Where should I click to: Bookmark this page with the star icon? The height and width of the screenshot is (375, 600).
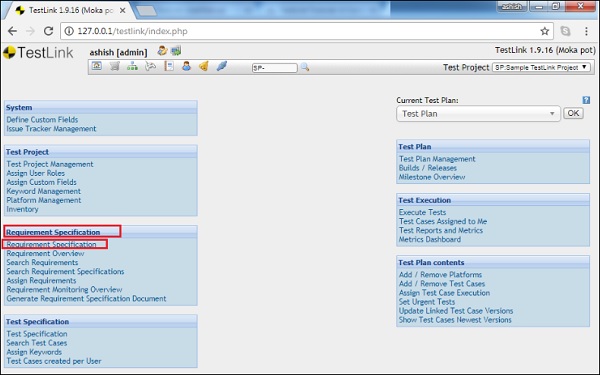pyautogui.click(x=545, y=31)
